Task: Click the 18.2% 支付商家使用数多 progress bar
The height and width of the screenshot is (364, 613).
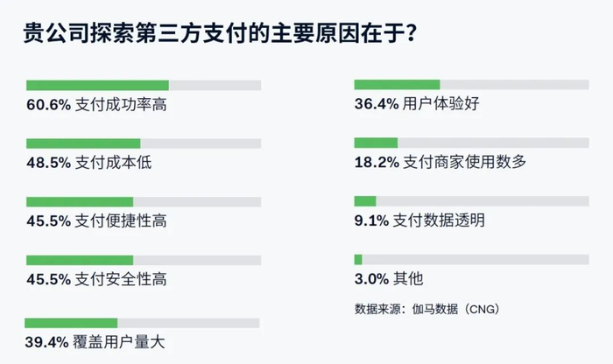Action: [x=471, y=143]
